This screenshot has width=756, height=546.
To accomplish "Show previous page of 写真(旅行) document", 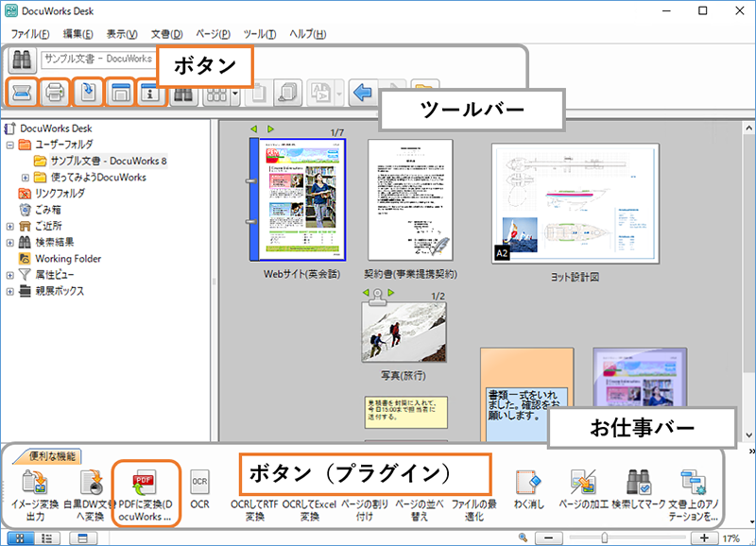I will click(366, 293).
